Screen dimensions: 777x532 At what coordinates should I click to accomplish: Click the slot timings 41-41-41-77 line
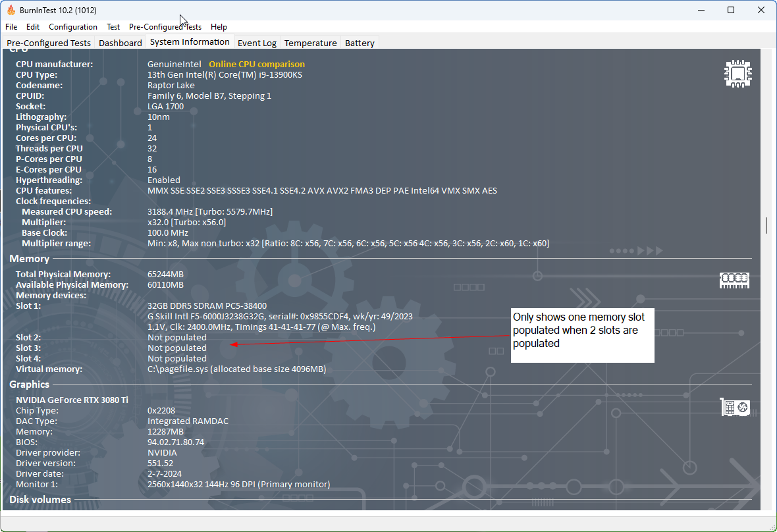(261, 327)
